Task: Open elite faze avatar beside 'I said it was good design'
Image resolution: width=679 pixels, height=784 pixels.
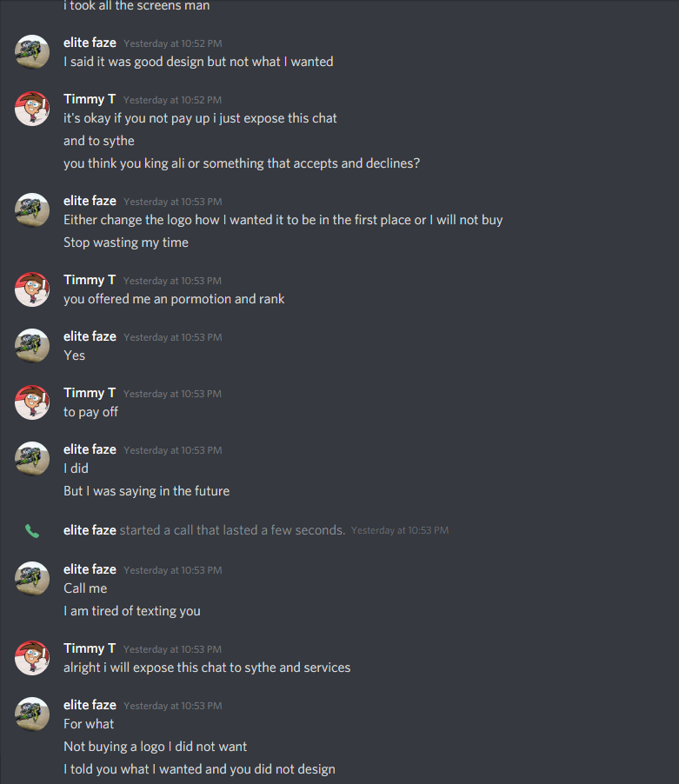Action: coord(32,52)
